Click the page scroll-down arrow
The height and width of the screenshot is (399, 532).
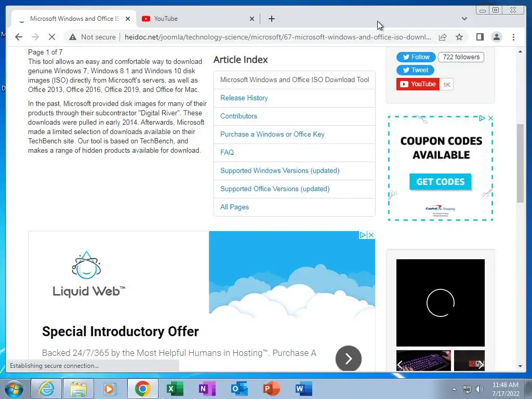[x=520, y=366]
